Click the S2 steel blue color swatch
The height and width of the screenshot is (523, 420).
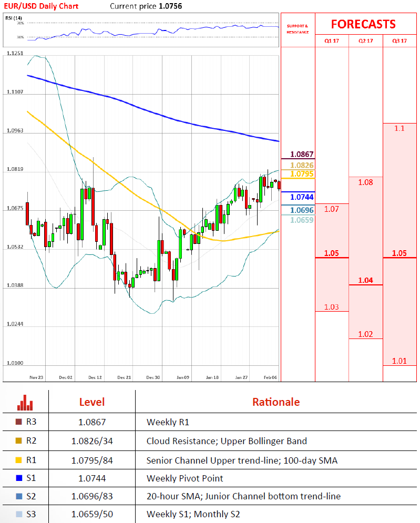tap(19, 496)
